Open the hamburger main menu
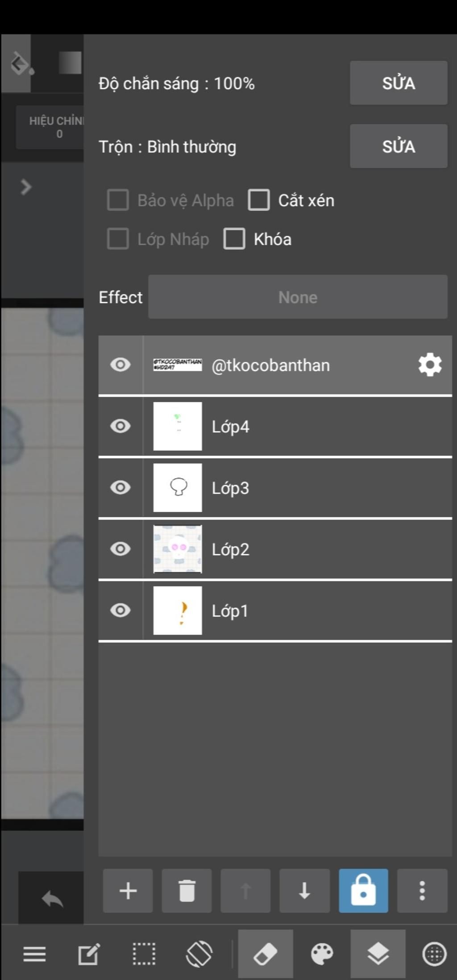The width and height of the screenshot is (457, 980). pos(34,954)
